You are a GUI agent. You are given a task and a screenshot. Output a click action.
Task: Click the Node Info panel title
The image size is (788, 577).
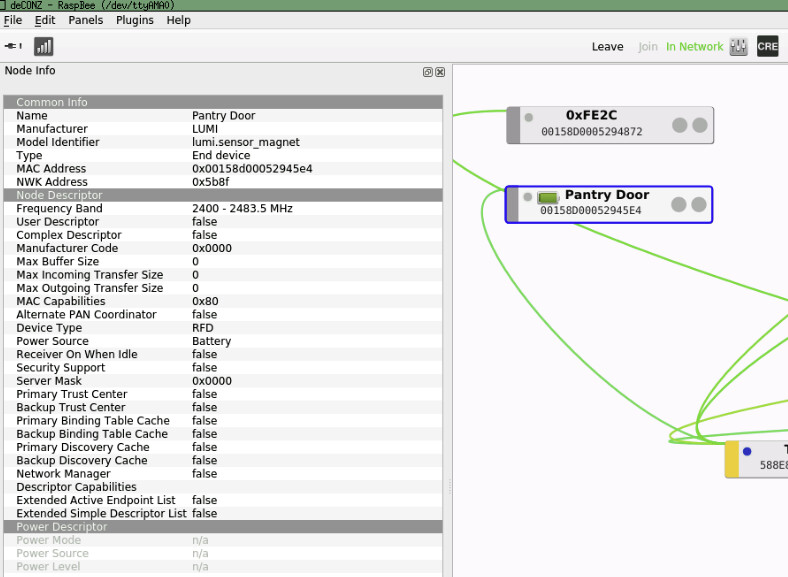click(x=30, y=71)
